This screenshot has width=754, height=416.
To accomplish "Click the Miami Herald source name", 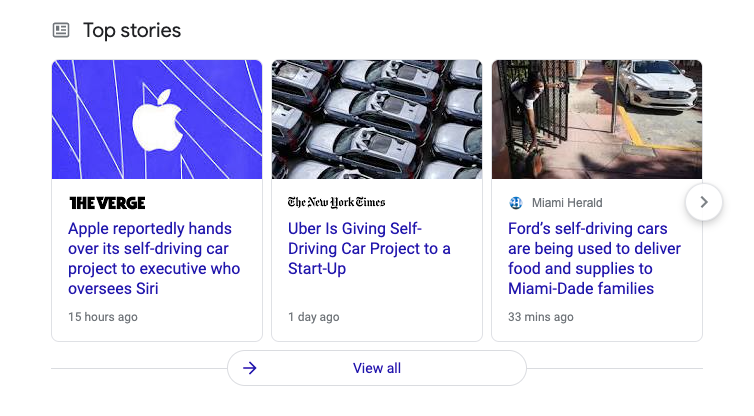I will [567, 203].
